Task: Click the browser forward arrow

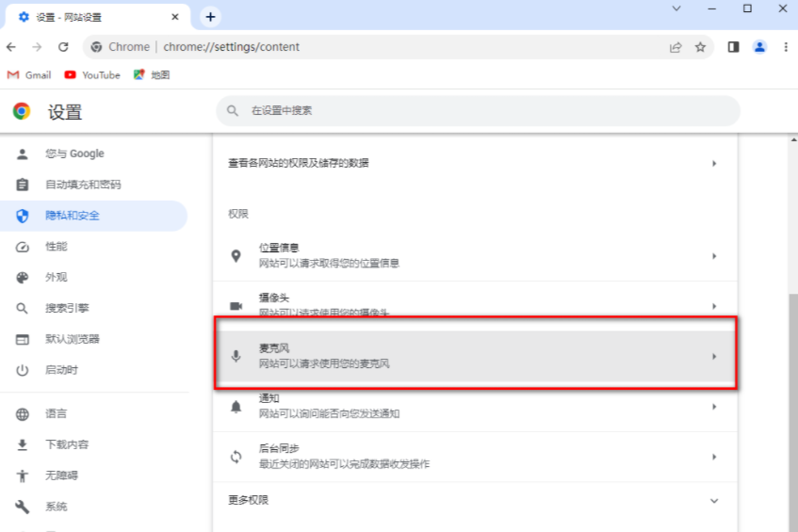Action: click(x=37, y=47)
